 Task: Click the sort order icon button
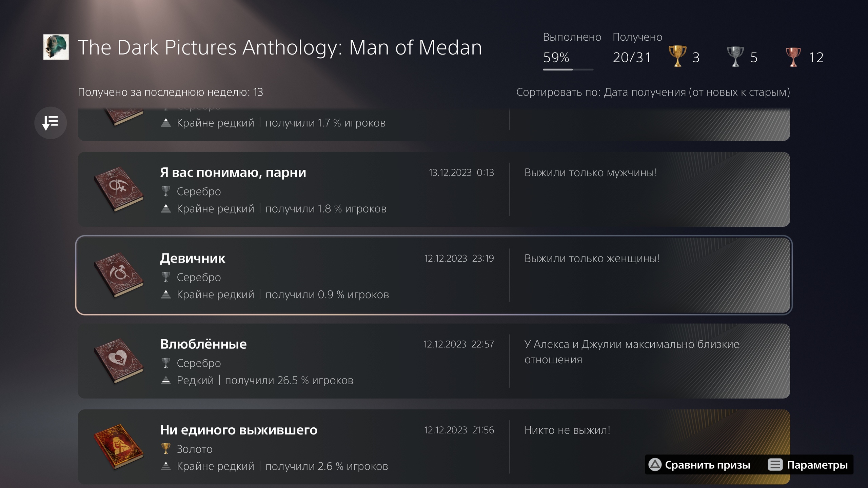[x=51, y=123]
